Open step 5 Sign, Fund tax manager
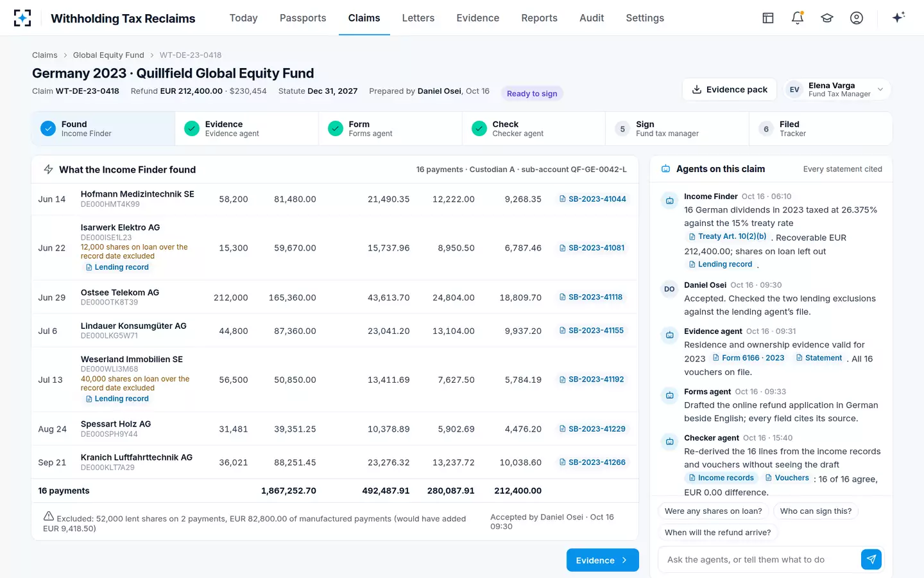Viewport: 924px width, 578px height. point(678,128)
